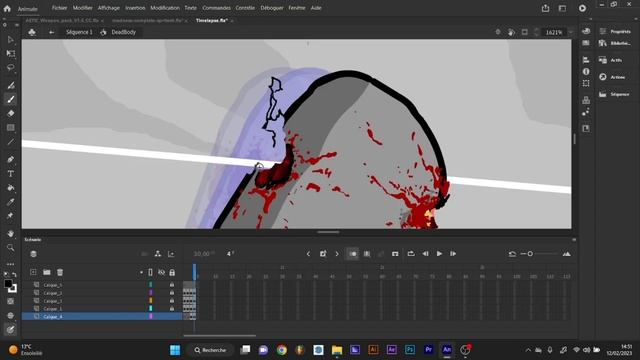
Task: Open the Align panel icon
Action: point(586,60)
